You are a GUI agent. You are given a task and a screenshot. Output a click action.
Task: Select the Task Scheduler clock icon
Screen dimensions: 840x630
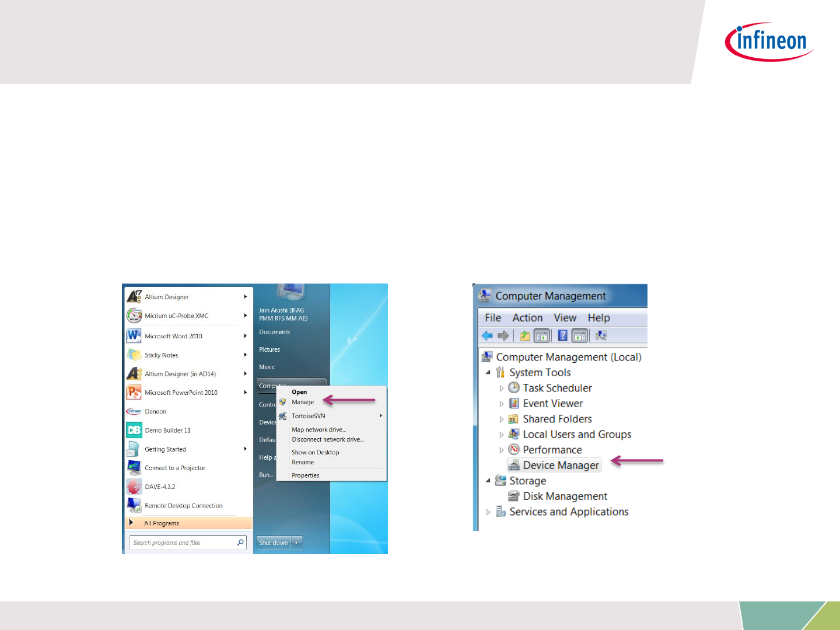pos(514,388)
